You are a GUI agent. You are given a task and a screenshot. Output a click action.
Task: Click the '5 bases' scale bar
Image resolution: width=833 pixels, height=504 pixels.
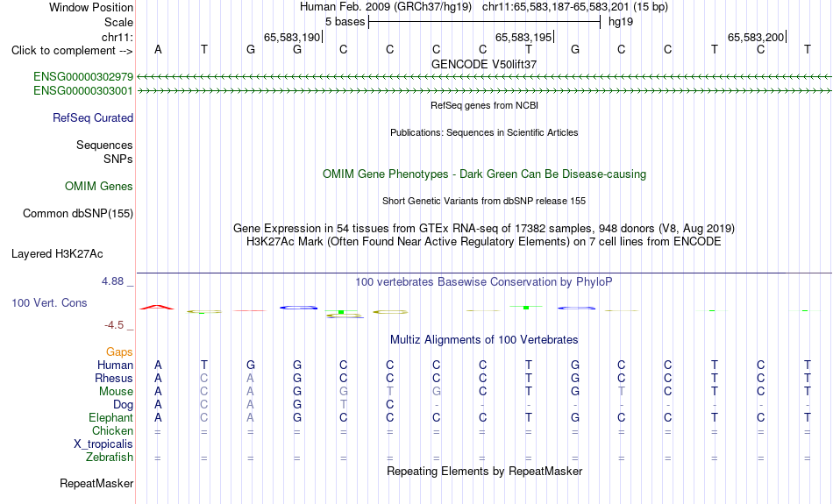[x=485, y=22]
